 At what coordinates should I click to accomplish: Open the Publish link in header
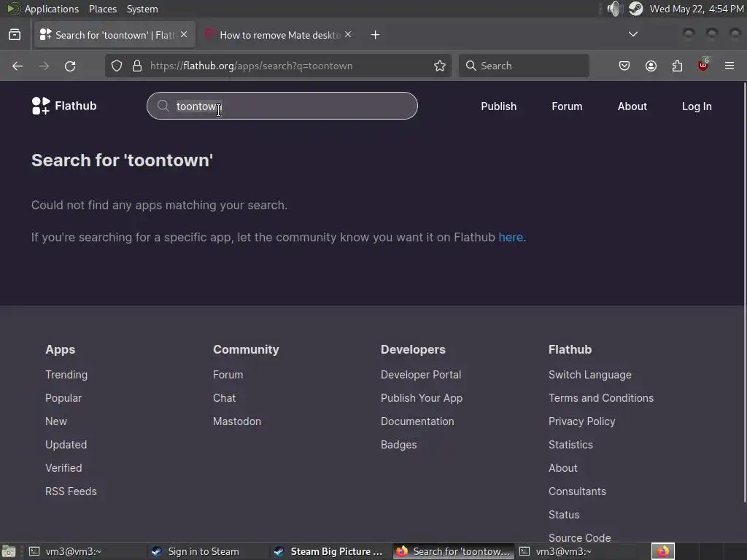498,106
